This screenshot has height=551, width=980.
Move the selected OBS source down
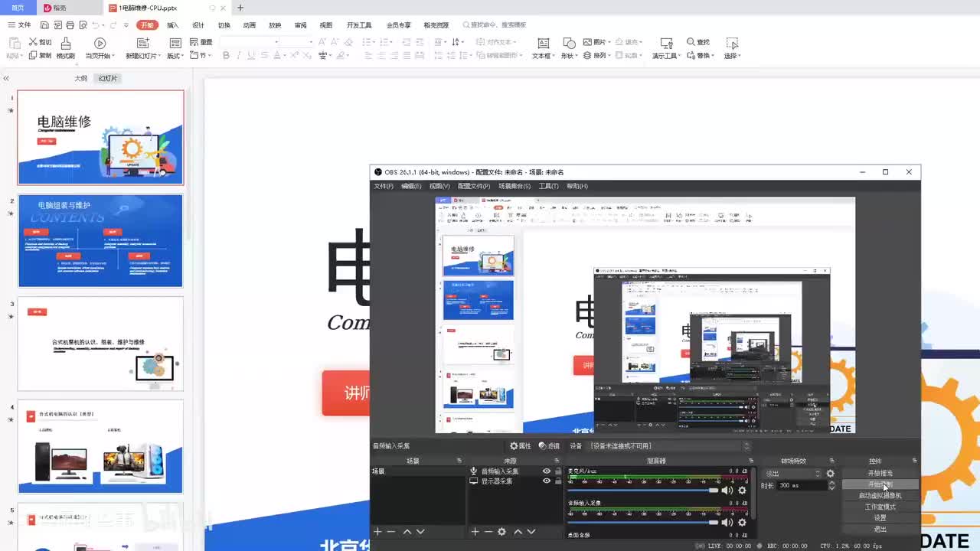[531, 531]
